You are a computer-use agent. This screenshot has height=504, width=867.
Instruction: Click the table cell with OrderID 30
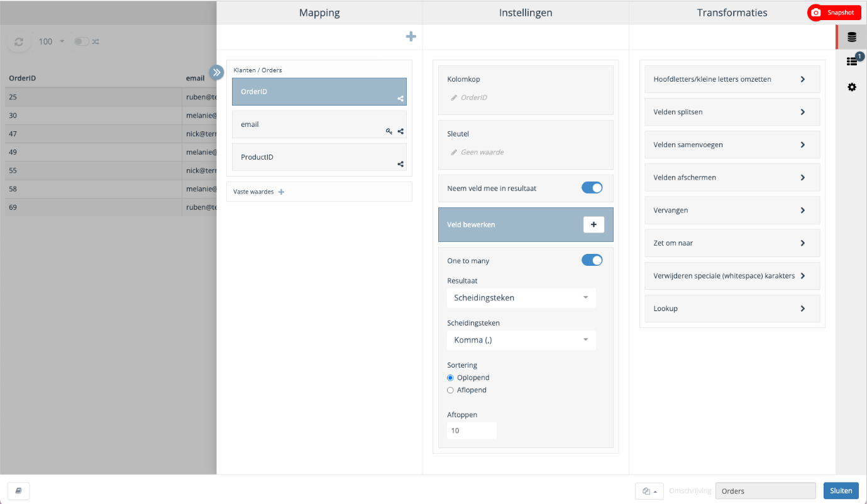click(x=94, y=116)
